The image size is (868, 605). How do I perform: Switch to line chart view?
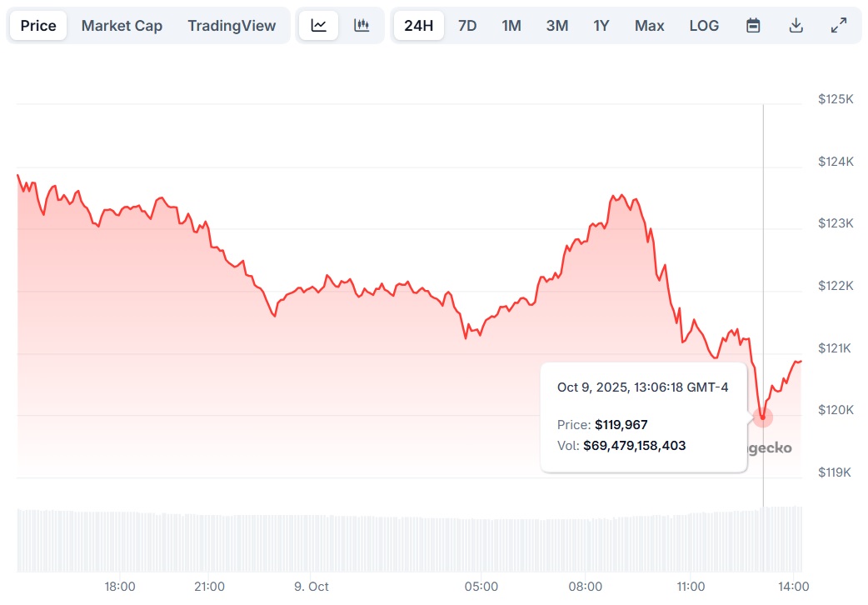pyautogui.click(x=319, y=26)
